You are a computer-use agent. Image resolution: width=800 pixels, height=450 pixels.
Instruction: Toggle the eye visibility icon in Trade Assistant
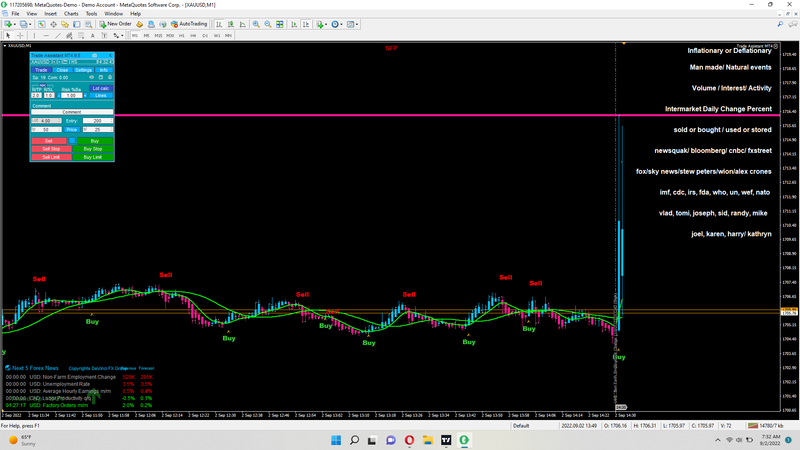point(92,78)
